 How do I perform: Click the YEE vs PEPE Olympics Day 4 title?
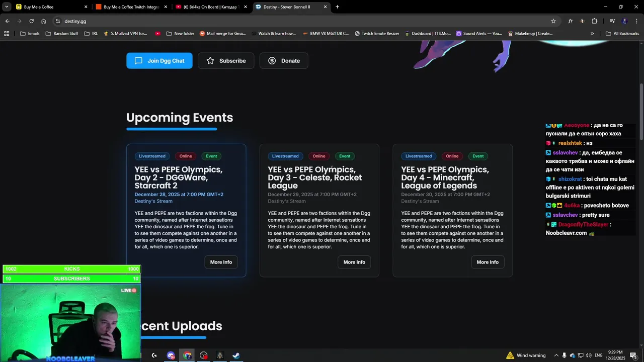point(445,177)
